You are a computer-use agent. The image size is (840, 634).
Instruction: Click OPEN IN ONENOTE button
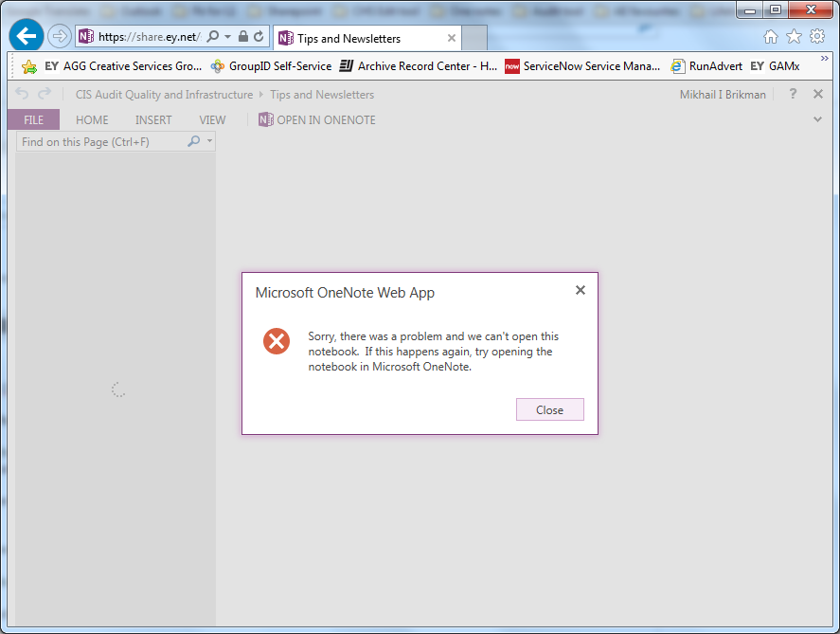tap(317, 119)
